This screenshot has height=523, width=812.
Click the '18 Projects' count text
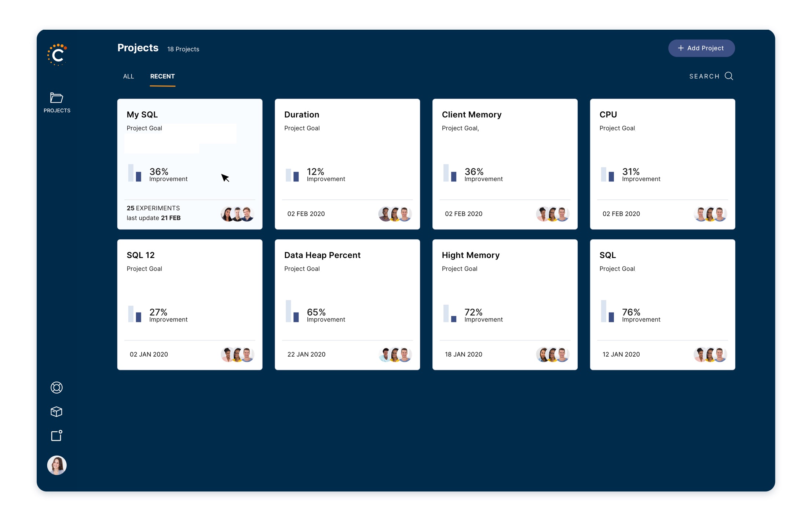coord(183,49)
